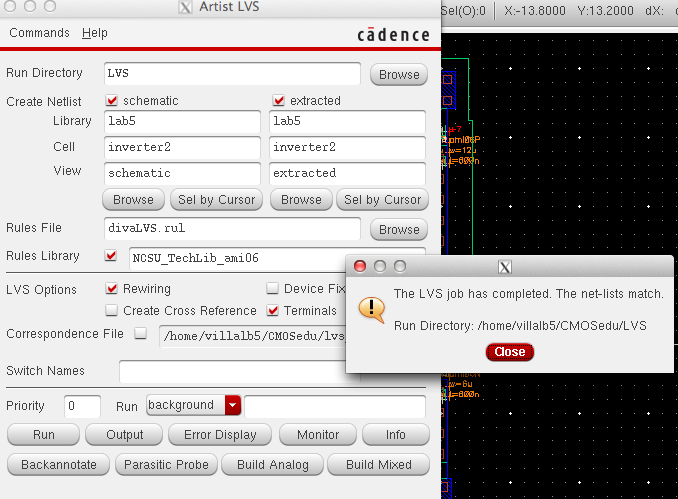Click the warning icon in the LVS dialog
Screen dimensions: 678x499
click(371, 310)
